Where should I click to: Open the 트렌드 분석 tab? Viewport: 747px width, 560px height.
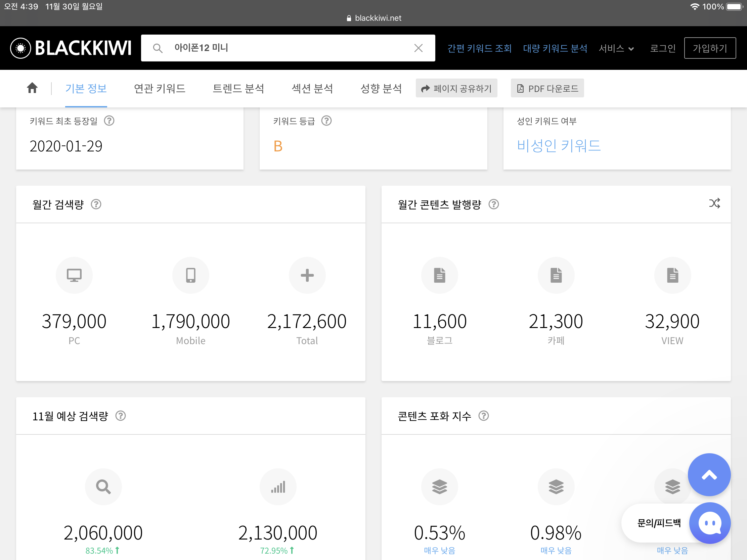click(x=238, y=88)
